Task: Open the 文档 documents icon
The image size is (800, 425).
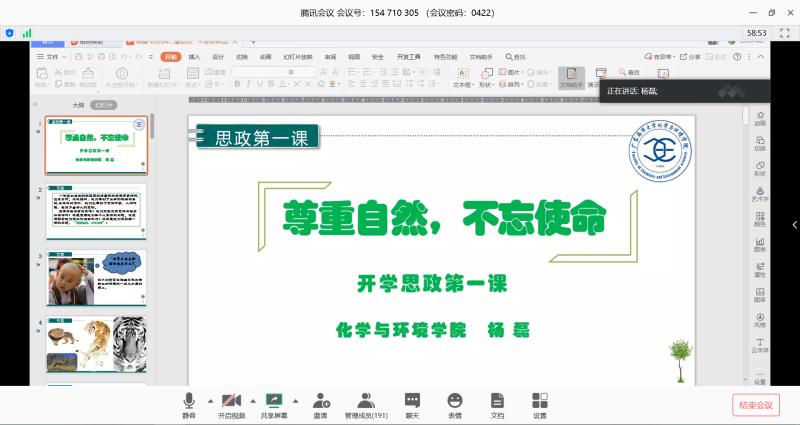Action: 497,402
